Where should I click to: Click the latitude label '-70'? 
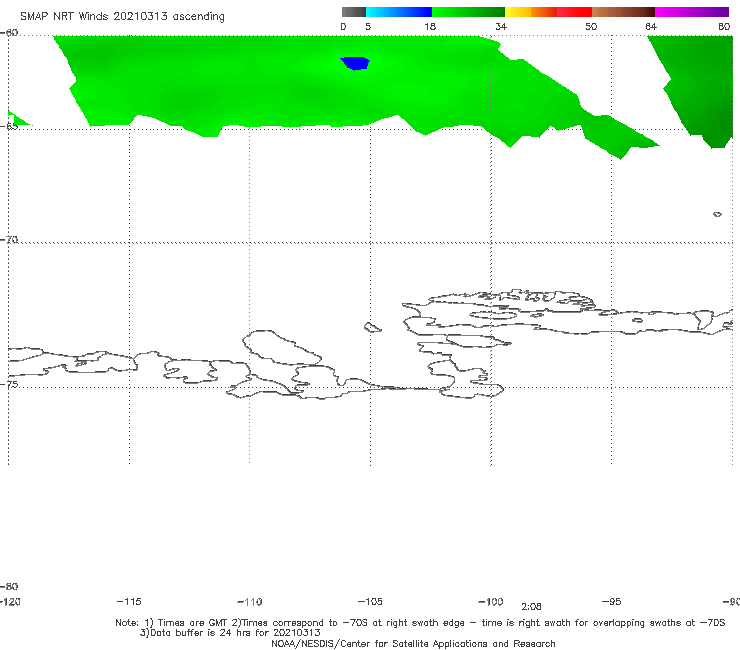click(x=9, y=240)
